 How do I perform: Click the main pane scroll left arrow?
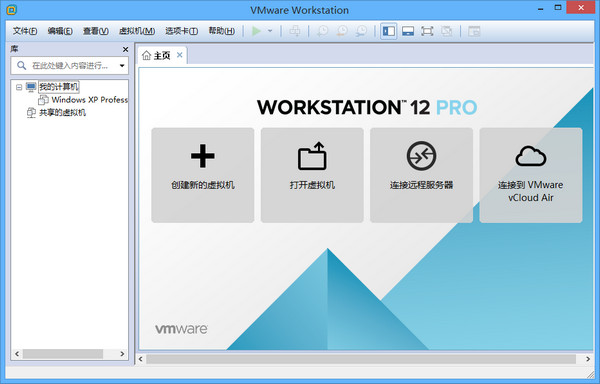coord(141,359)
